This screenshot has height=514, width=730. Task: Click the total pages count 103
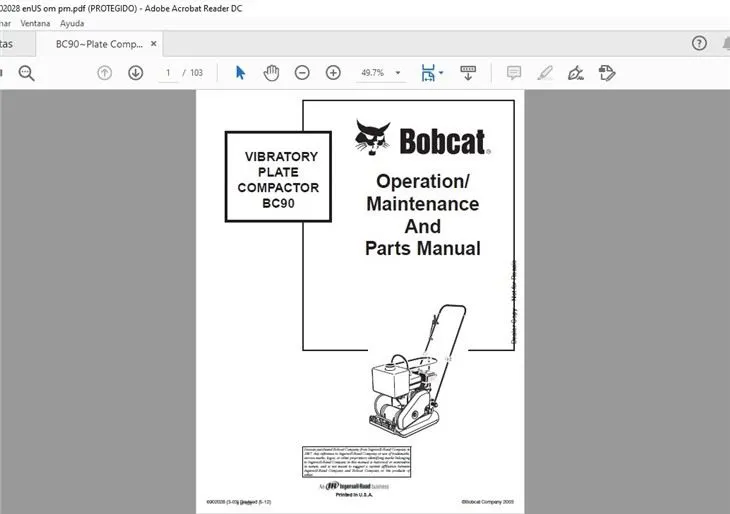[196, 73]
